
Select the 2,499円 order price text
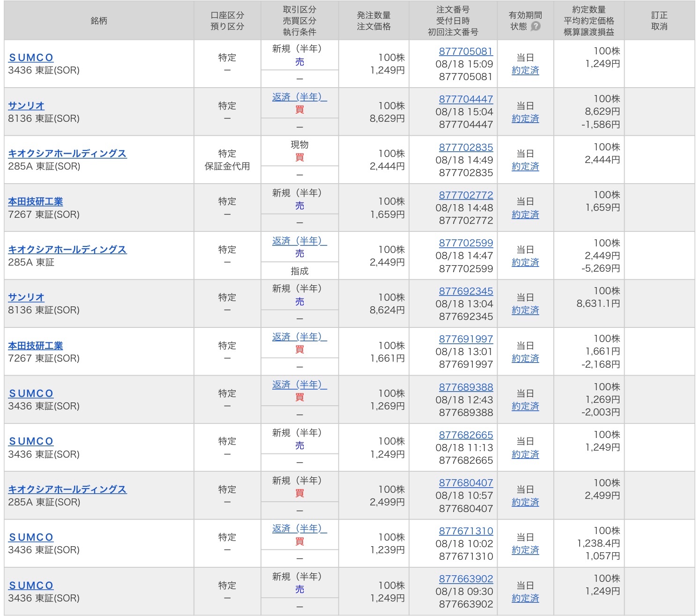click(387, 502)
